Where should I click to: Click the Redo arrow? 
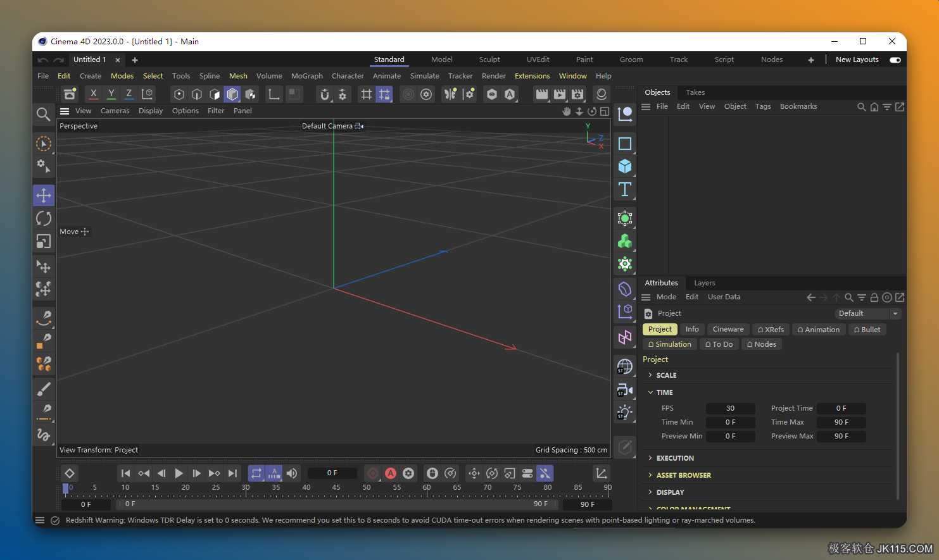58,60
